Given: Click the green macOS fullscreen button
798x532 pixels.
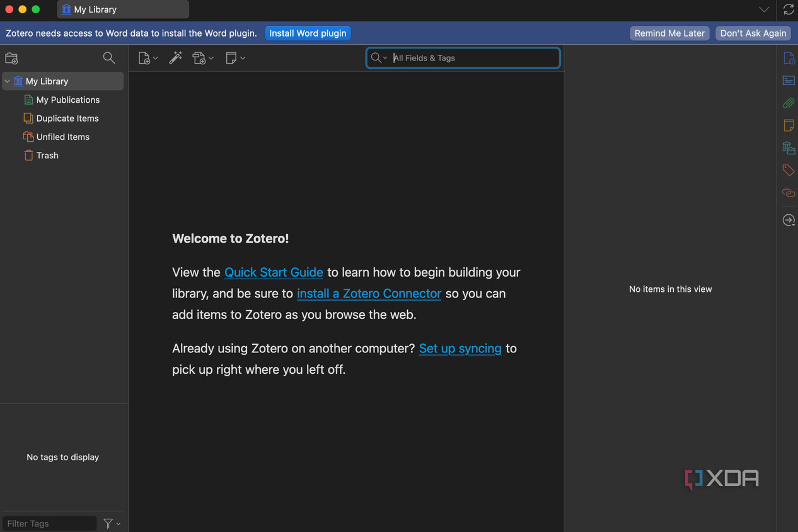Looking at the screenshot, I should (36, 9).
